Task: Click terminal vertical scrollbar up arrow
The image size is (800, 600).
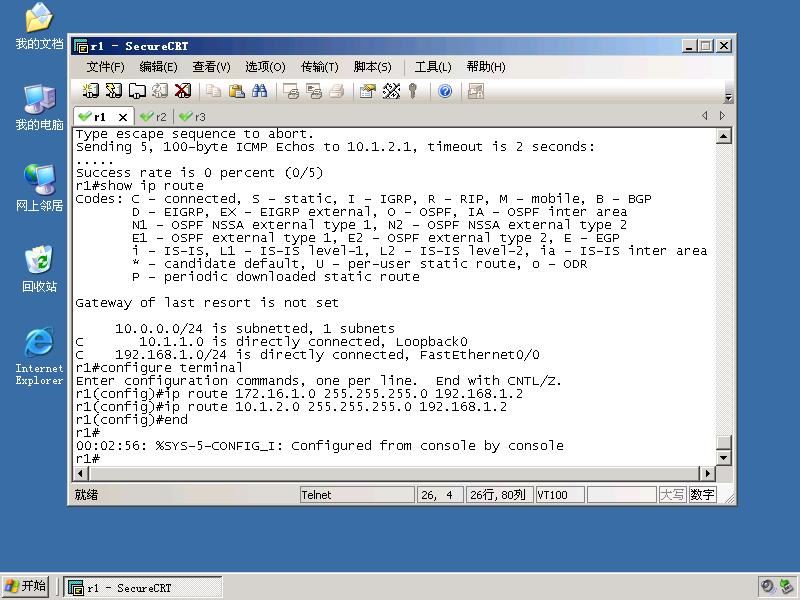Action: click(x=723, y=136)
